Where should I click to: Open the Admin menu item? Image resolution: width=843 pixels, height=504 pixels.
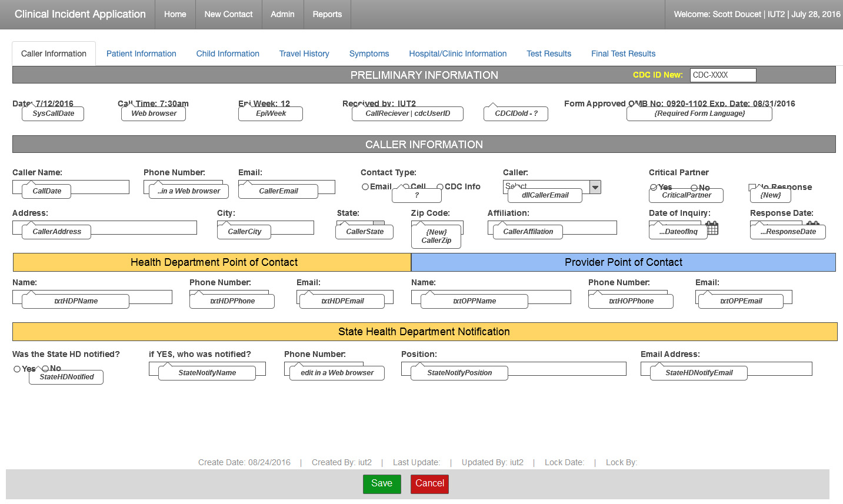point(282,14)
